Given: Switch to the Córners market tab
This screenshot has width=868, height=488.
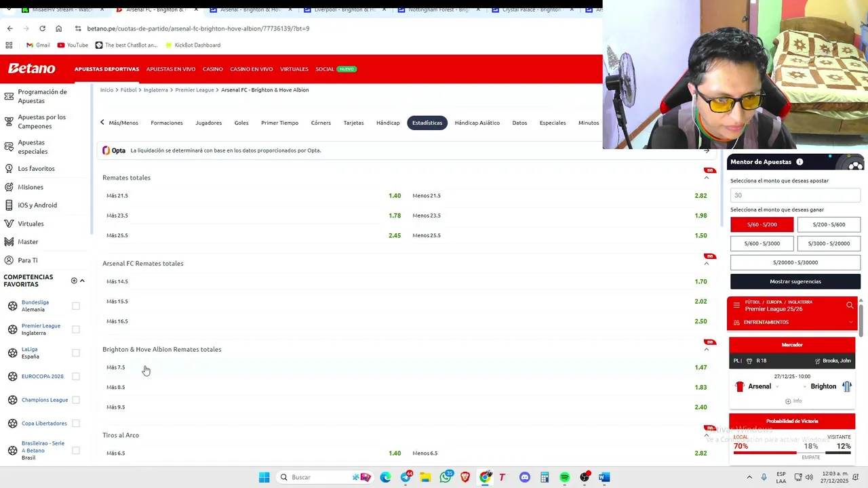Looking at the screenshot, I should point(321,123).
